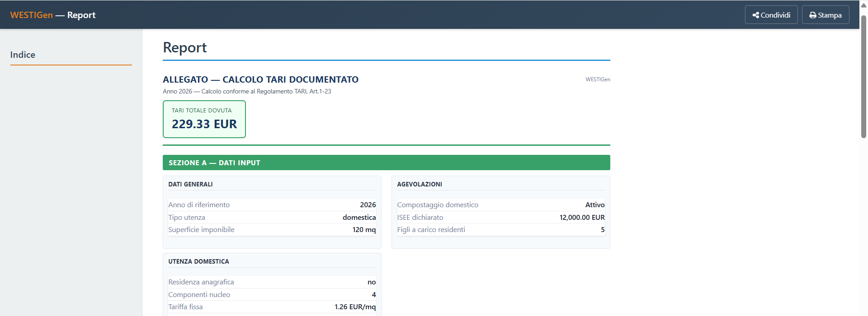
Task: Select the Residenza anagrafica label
Action: [x=201, y=282]
